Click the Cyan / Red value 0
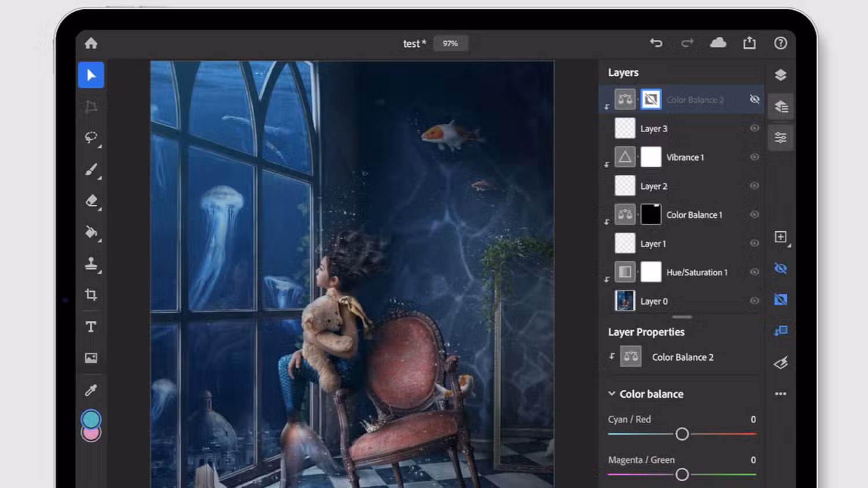The height and width of the screenshot is (488, 868). 753,419
